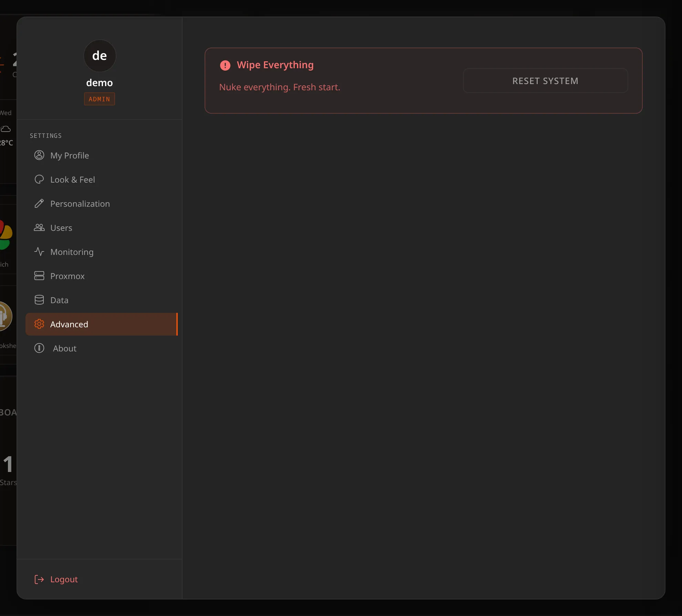Switch to Look & Feel settings
682x616 pixels.
tap(102, 179)
